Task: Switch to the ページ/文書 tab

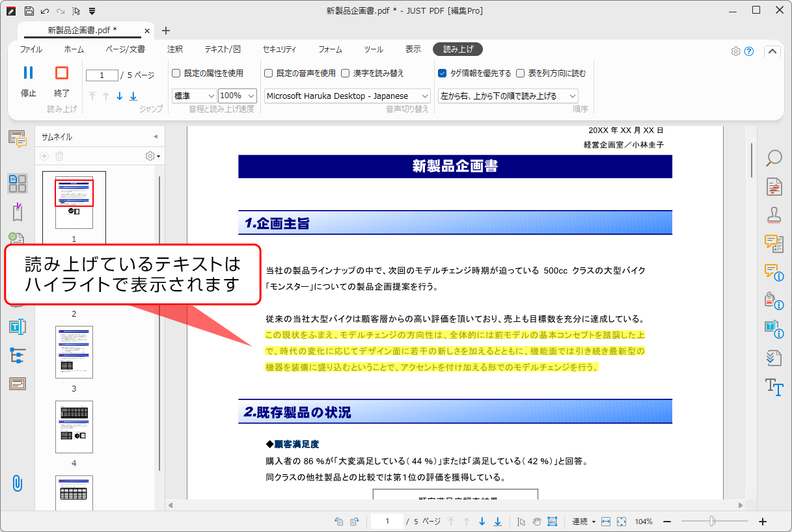Action: [125, 49]
